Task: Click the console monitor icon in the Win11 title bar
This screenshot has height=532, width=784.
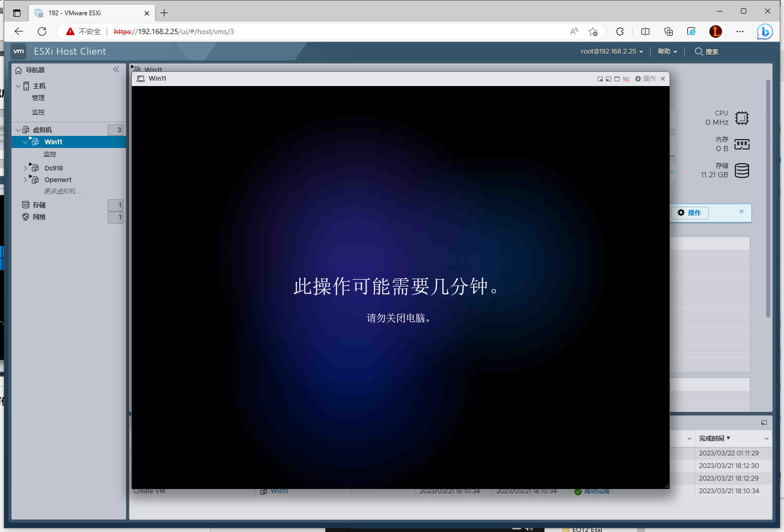Action: tap(141, 79)
